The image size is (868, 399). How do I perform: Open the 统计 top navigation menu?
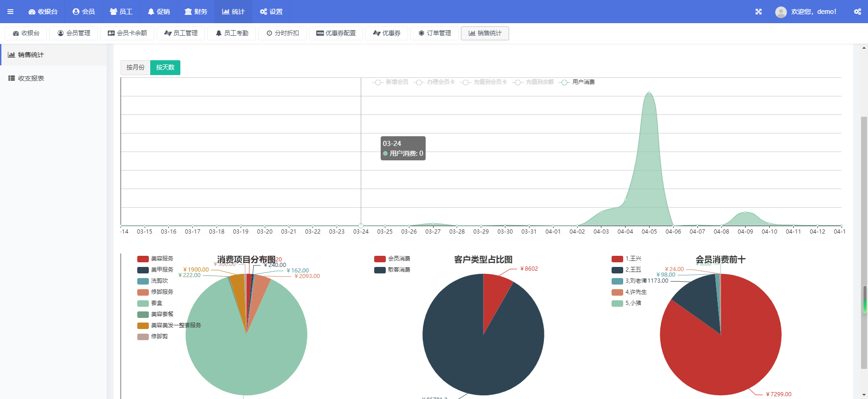click(x=233, y=12)
